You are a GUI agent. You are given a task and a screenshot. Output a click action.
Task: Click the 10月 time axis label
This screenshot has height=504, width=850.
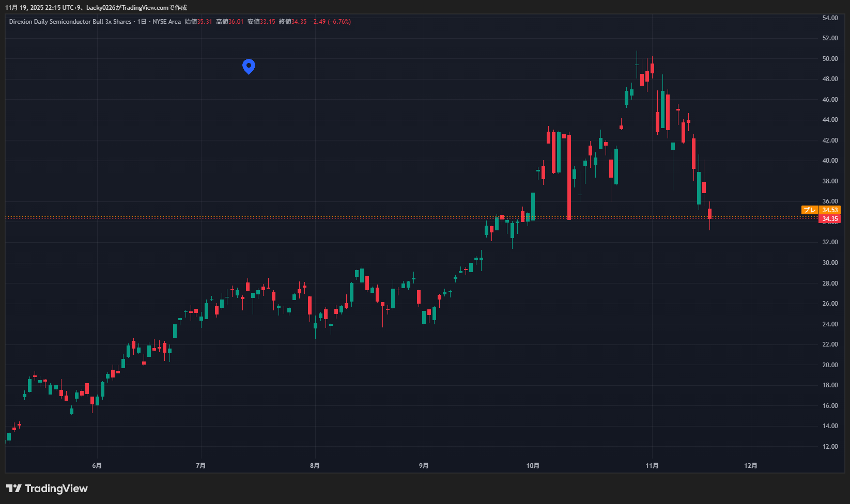[x=533, y=466]
